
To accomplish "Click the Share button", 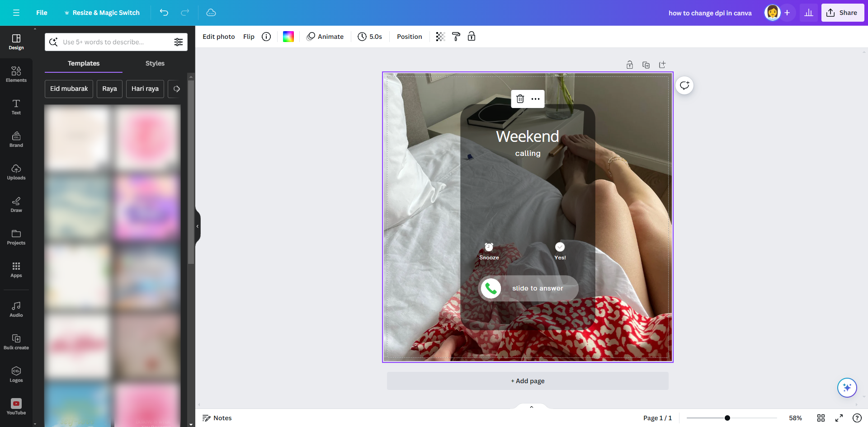I will pyautogui.click(x=843, y=13).
